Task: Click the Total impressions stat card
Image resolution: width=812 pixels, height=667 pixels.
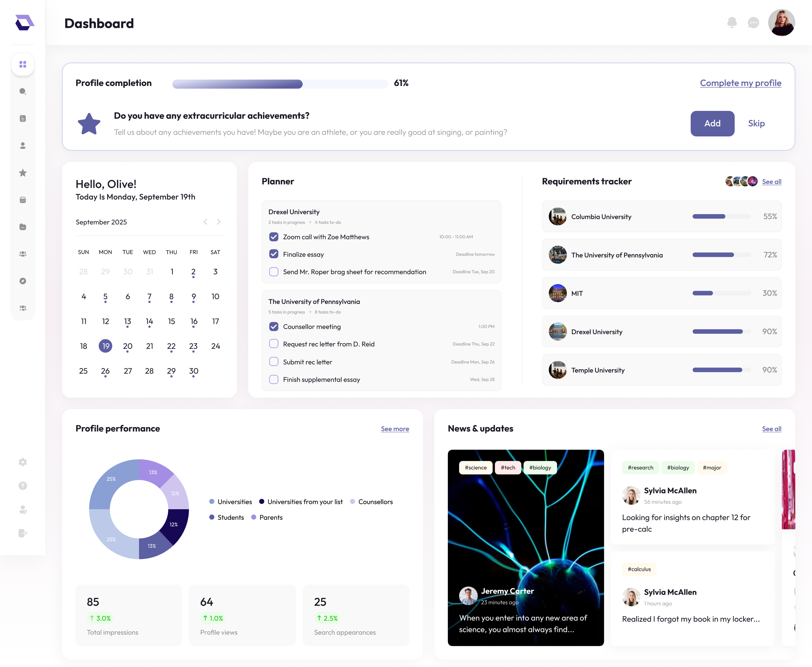Action: click(x=129, y=615)
